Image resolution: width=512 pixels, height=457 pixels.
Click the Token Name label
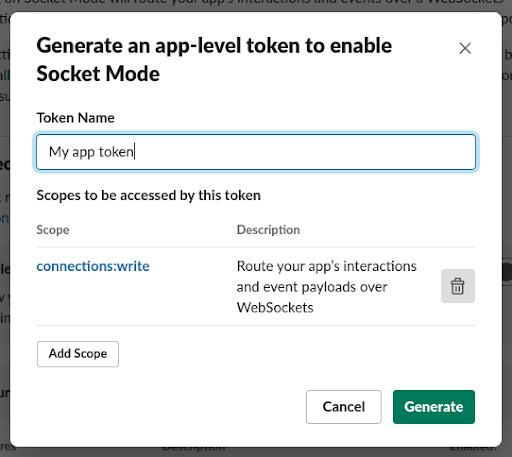(x=75, y=118)
